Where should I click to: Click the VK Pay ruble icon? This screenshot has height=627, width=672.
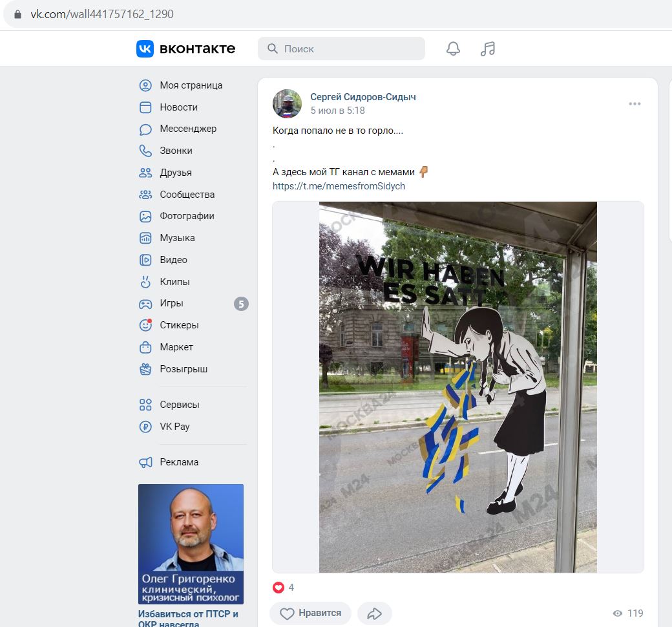click(x=146, y=426)
